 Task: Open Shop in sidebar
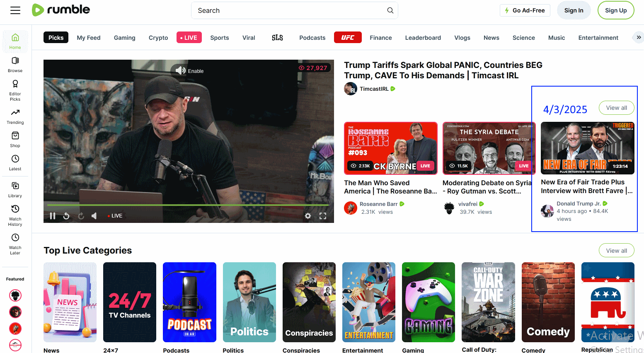point(15,140)
